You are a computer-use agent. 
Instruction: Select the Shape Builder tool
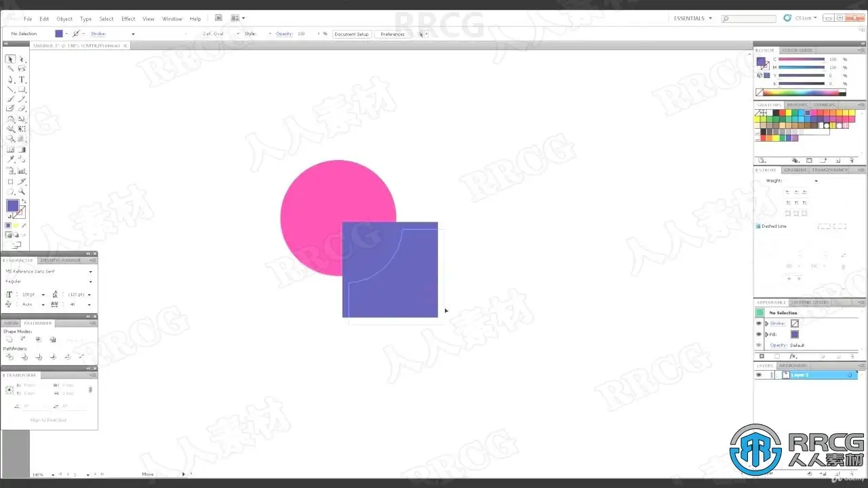coord(10,139)
